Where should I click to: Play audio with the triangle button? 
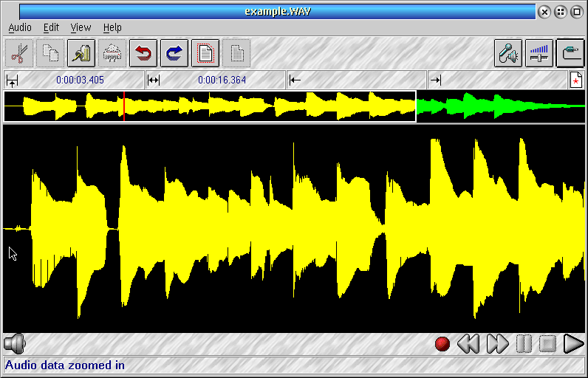[x=574, y=343]
